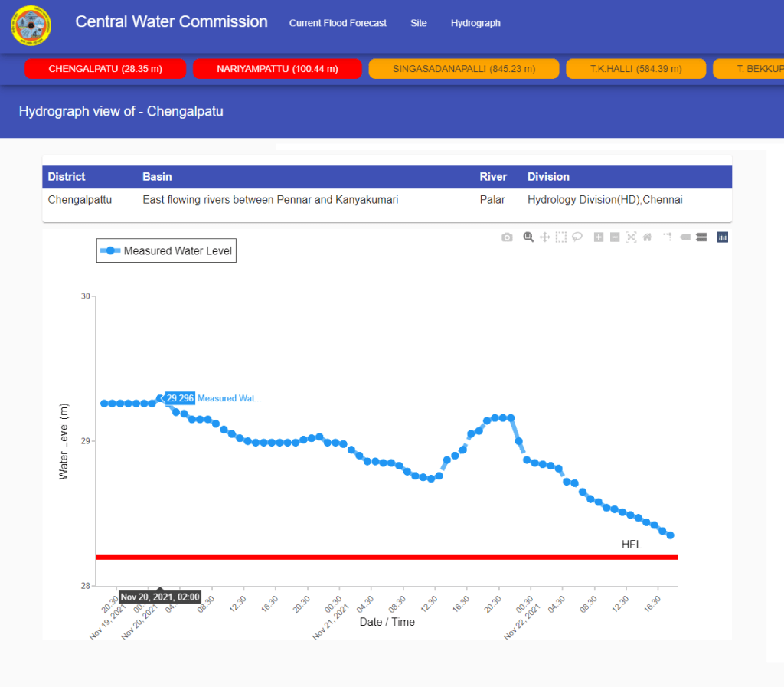Viewport: 784px width, 687px height.
Task: Click the Zoom In plus icon
Action: click(599, 237)
